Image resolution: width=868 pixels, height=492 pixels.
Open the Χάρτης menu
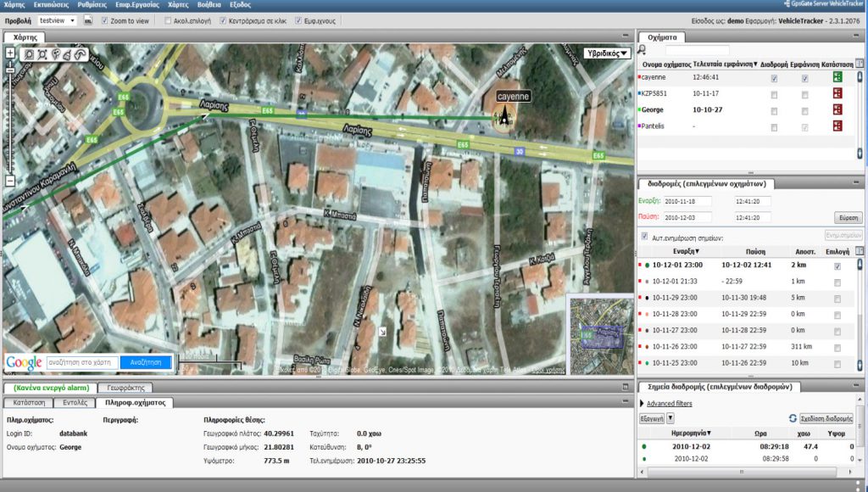(14, 4)
